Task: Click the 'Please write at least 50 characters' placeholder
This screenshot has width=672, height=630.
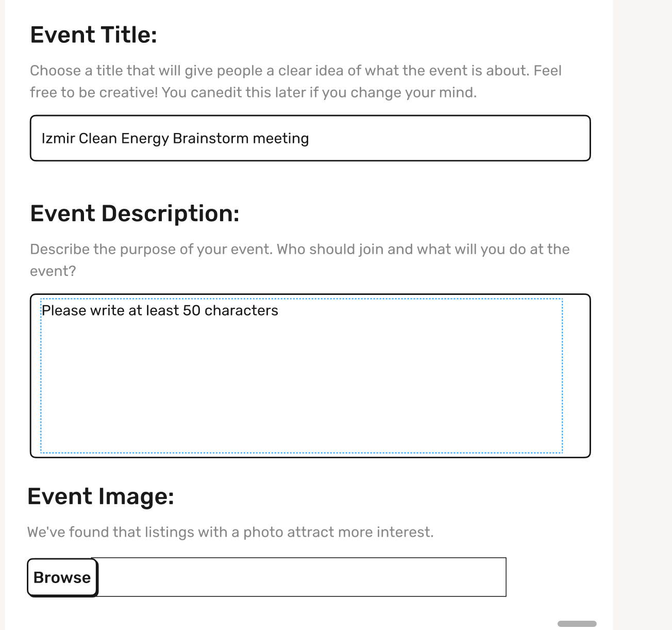Action: click(160, 310)
